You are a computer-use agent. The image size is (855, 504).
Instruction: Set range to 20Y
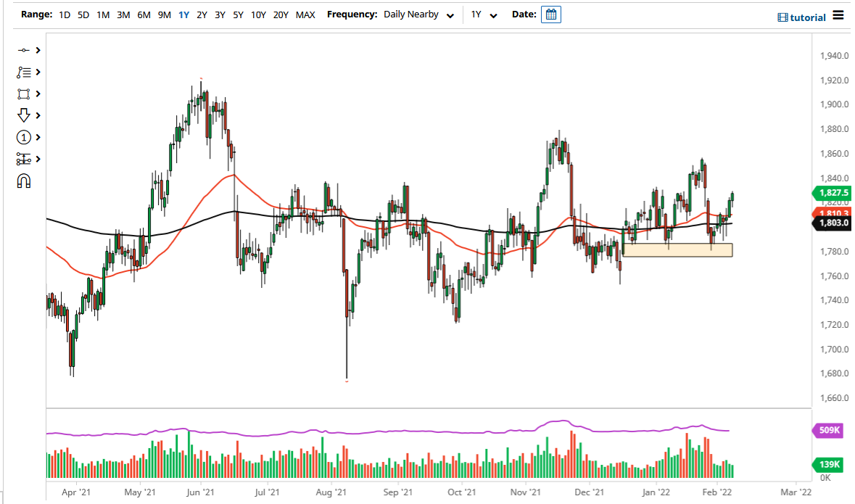tap(281, 15)
